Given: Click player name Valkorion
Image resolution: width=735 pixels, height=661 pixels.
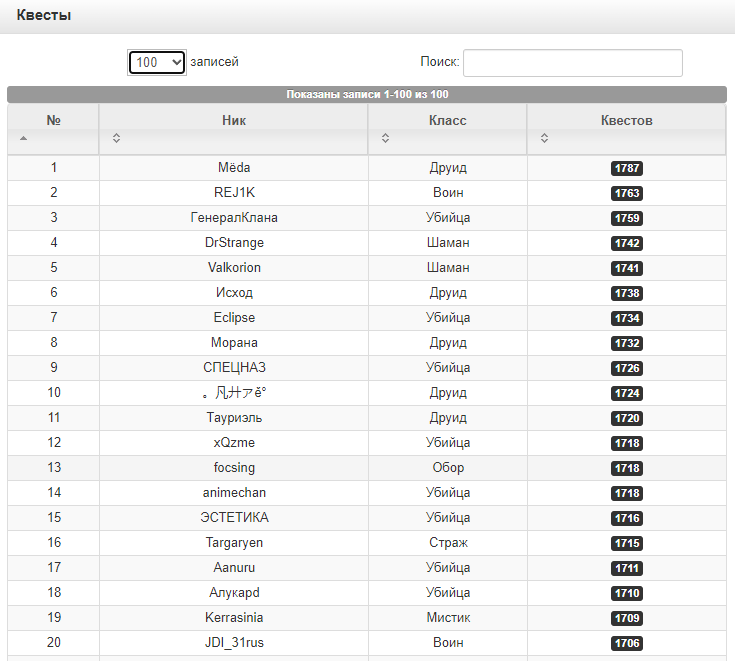Looking at the screenshot, I should coord(234,268).
